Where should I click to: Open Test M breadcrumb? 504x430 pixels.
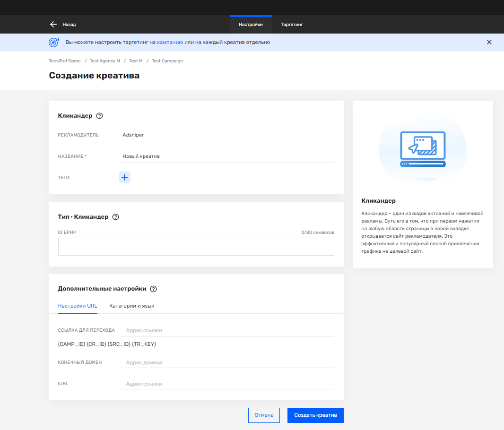pyautogui.click(x=136, y=60)
